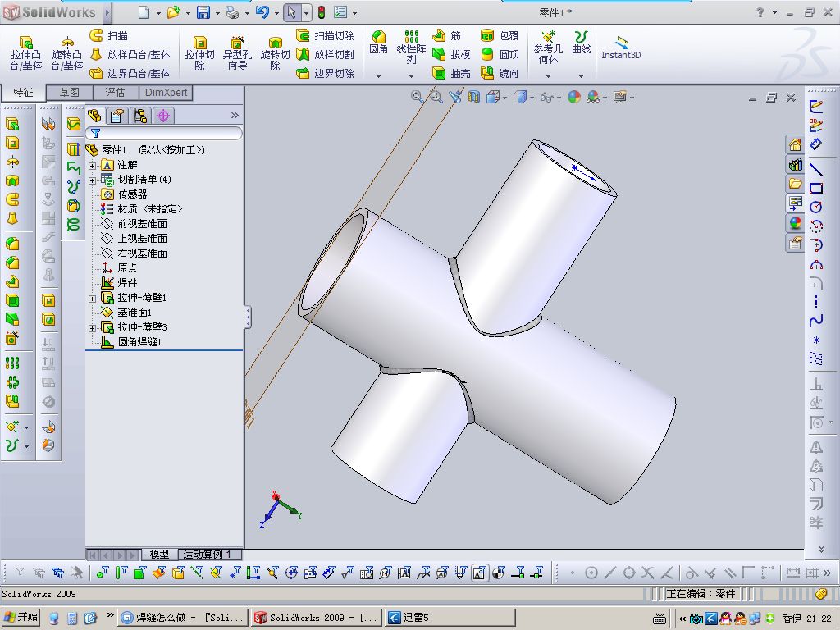This screenshot has width=840, height=630.
Task: Click the Section View icon in viewport toolbar
Action: (473, 97)
